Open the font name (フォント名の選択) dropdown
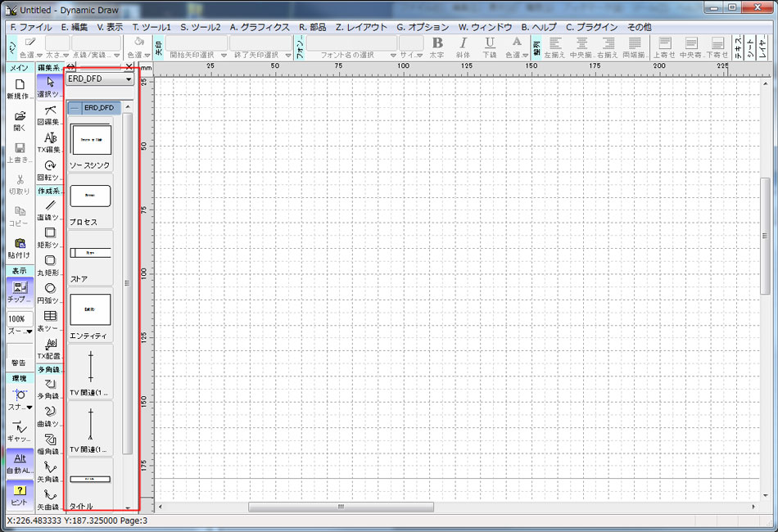Screen dimensions: 778x532 pos(393,55)
